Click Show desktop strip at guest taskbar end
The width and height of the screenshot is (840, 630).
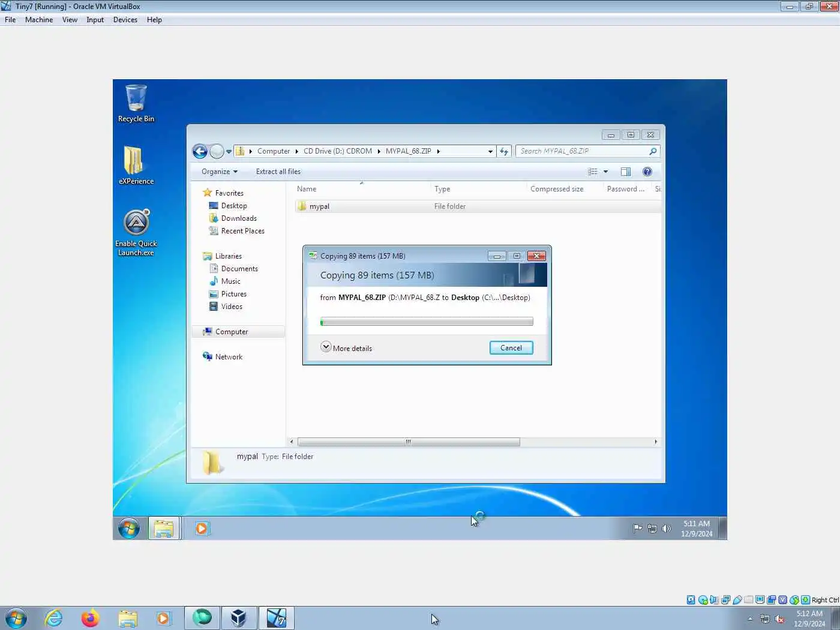722,529
